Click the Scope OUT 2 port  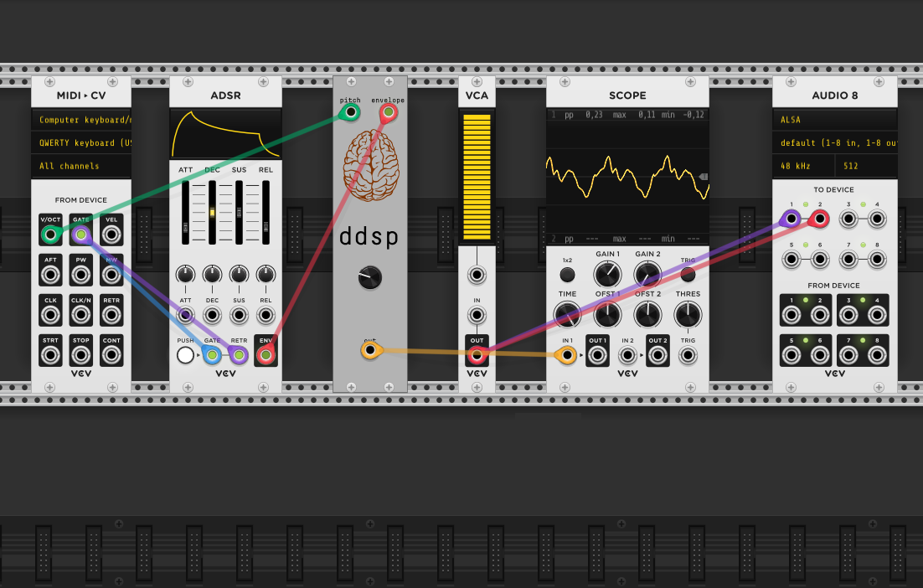pos(658,355)
